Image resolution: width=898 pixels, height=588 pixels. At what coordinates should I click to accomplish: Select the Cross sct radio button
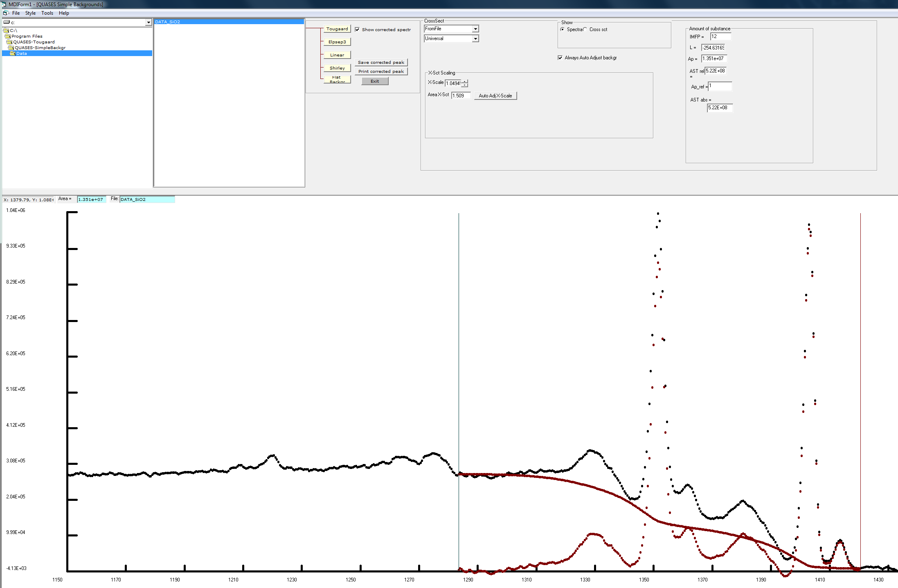coord(585,29)
